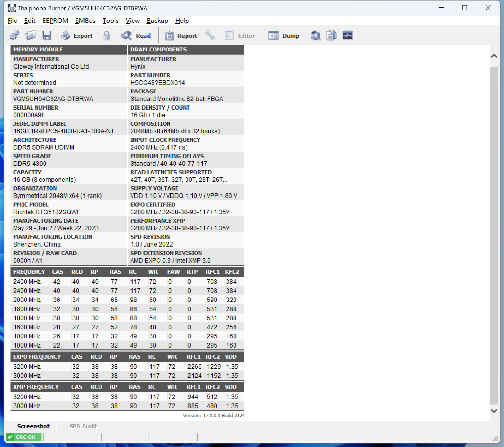Click the scrollbar down arrow
The width and height of the screenshot is (504, 447).
tap(494, 411)
